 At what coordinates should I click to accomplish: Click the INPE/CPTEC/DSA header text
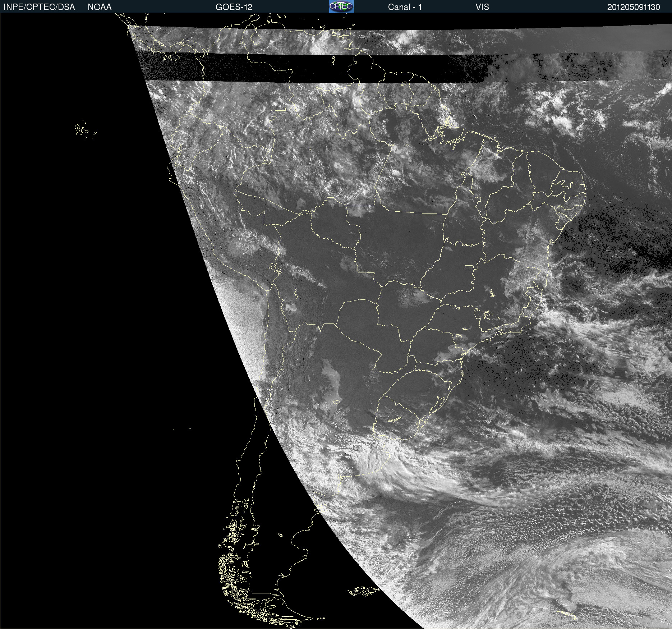tap(39, 7)
